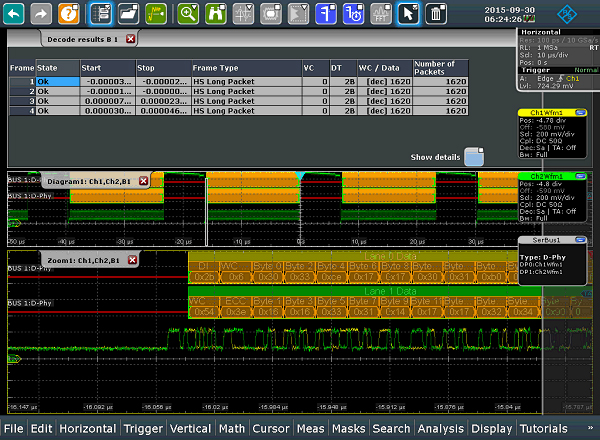This screenshot has height=440, width=600.
Task: Open the Math menu
Action: 232,429
